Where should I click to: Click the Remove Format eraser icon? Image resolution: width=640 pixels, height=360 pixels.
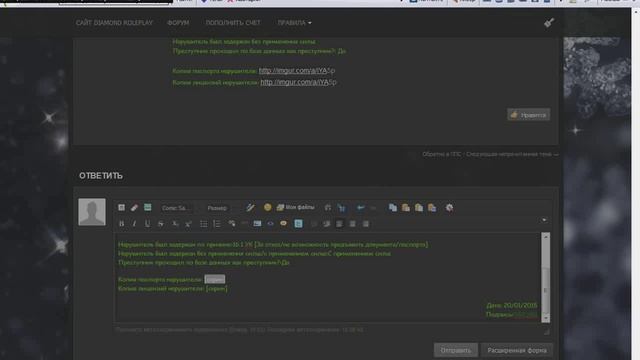click(x=134, y=208)
